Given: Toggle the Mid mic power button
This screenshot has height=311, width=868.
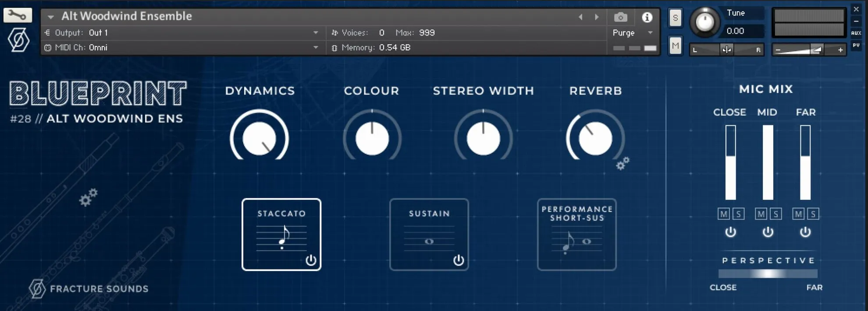Looking at the screenshot, I should pos(768,232).
